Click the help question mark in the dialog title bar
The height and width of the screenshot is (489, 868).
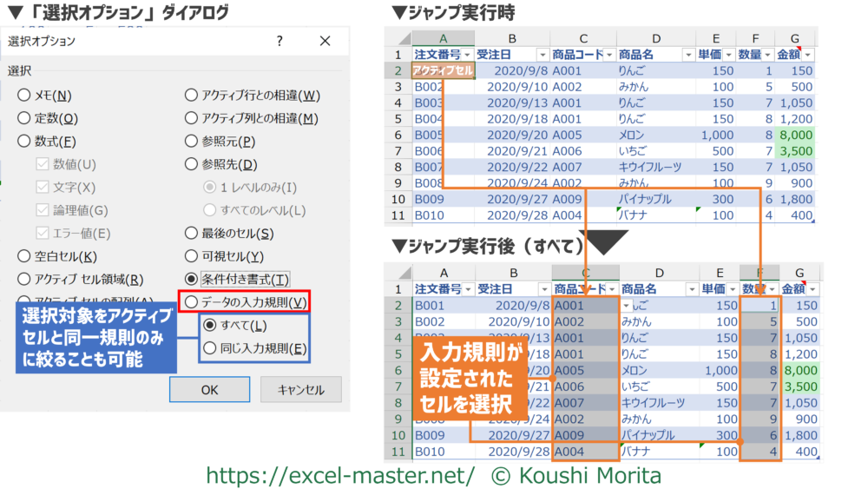(x=279, y=41)
